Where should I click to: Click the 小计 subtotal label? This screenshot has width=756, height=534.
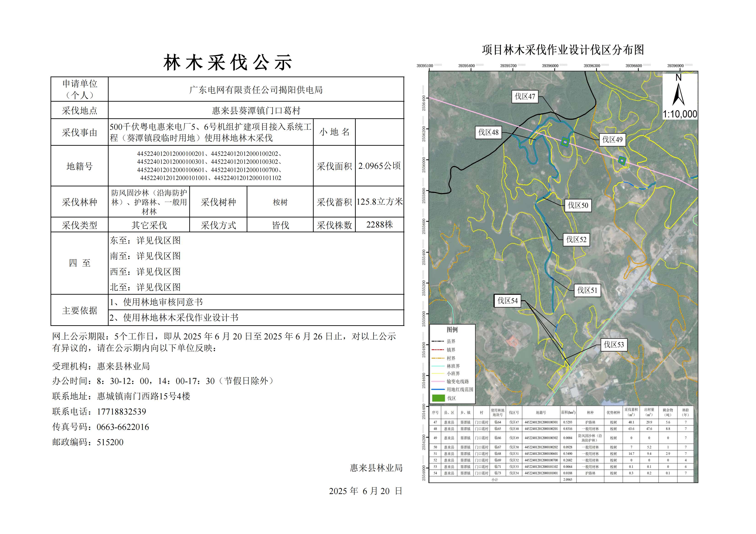pos(494,480)
